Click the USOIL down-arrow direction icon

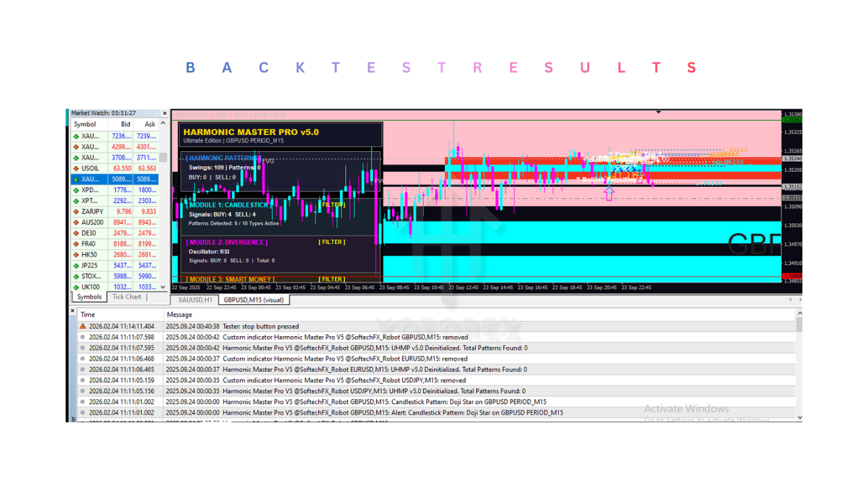click(76, 169)
